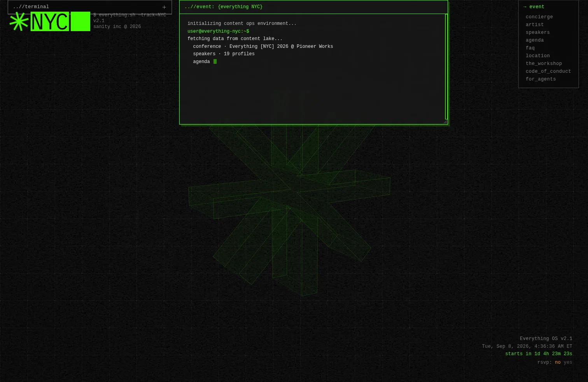Open the artist section
This screenshot has height=382, width=588.
click(535, 25)
